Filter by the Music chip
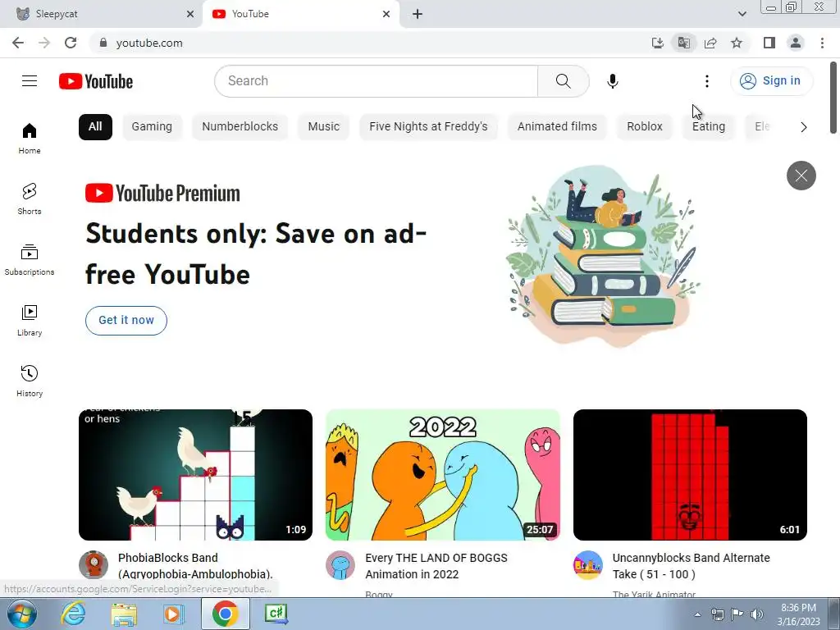Image resolution: width=840 pixels, height=630 pixels. [323, 127]
